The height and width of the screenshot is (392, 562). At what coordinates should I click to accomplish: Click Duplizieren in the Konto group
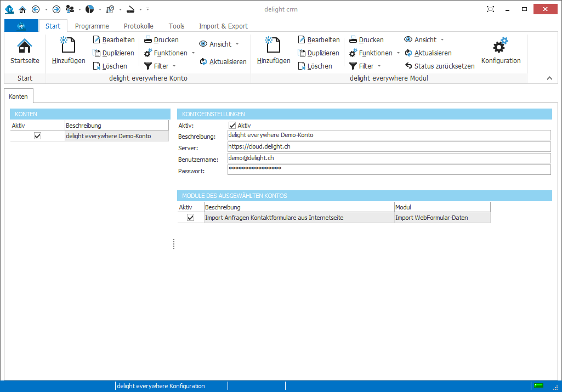coord(115,53)
